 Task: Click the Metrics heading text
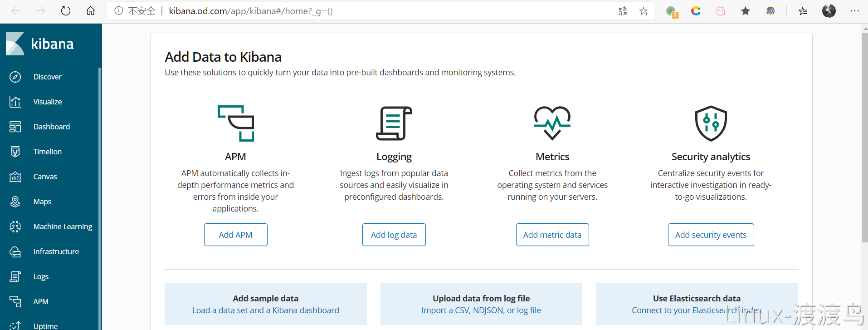(x=552, y=157)
